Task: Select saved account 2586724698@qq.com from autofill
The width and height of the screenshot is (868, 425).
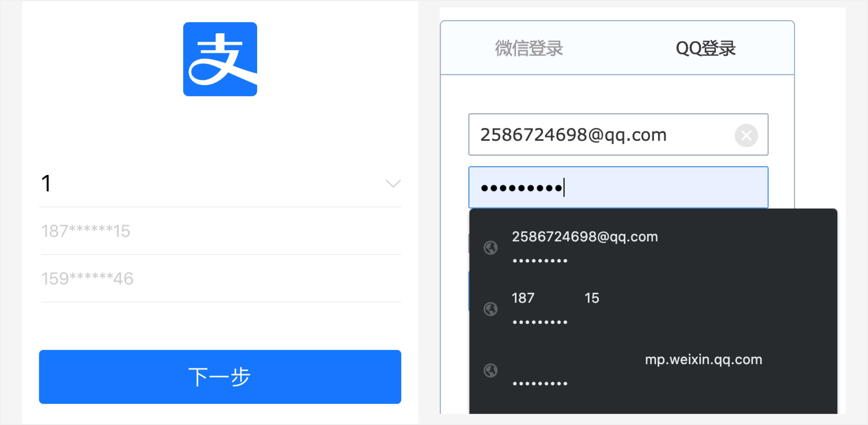Action: pos(653,248)
